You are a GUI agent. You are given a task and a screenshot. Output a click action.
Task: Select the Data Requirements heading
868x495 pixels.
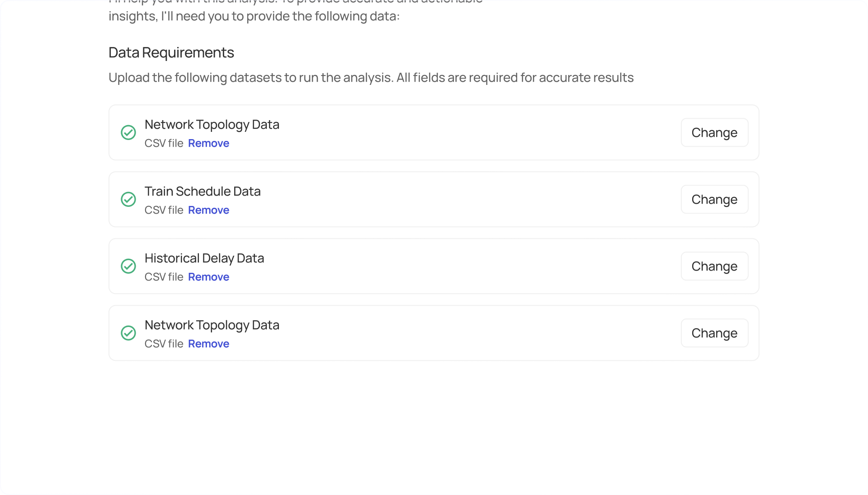point(171,52)
